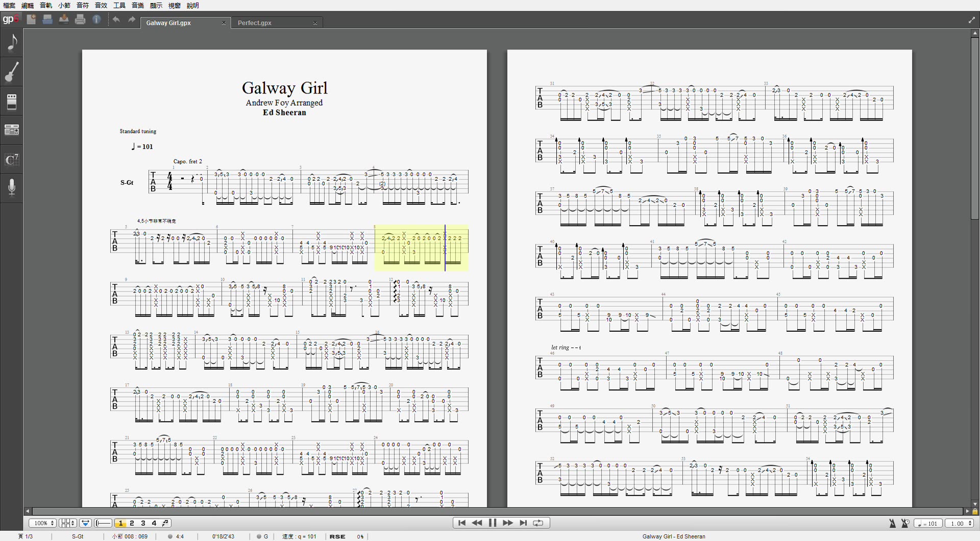
Task: Toggle the metronome icon
Action: click(892, 523)
